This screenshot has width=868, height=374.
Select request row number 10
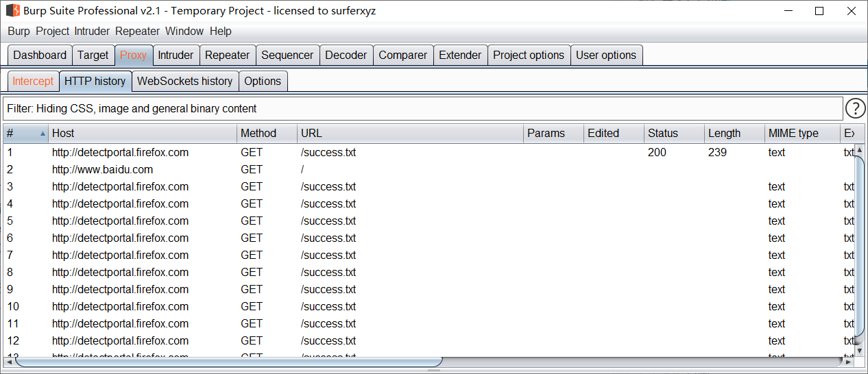click(x=429, y=306)
